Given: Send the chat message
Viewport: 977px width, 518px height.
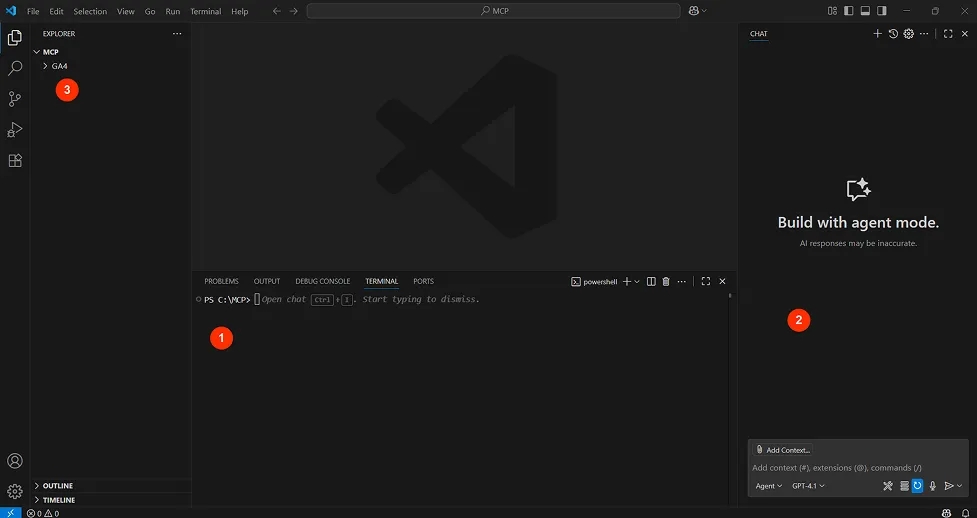Looking at the screenshot, I should pyautogui.click(x=948, y=486).
